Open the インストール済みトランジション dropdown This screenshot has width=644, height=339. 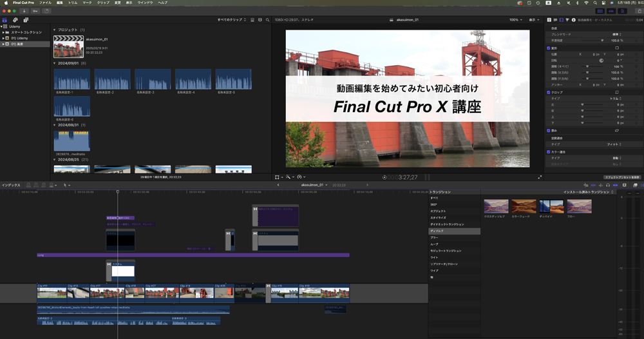[x=589, y=192]
